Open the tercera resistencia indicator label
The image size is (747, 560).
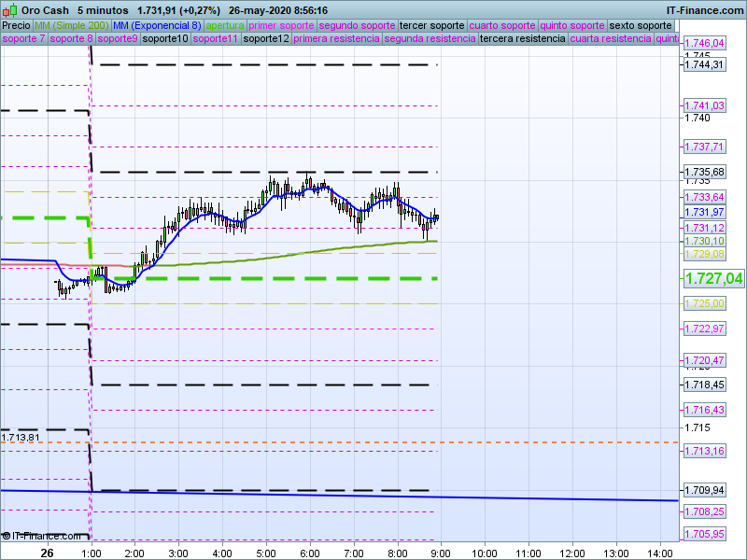coord(522,39)
